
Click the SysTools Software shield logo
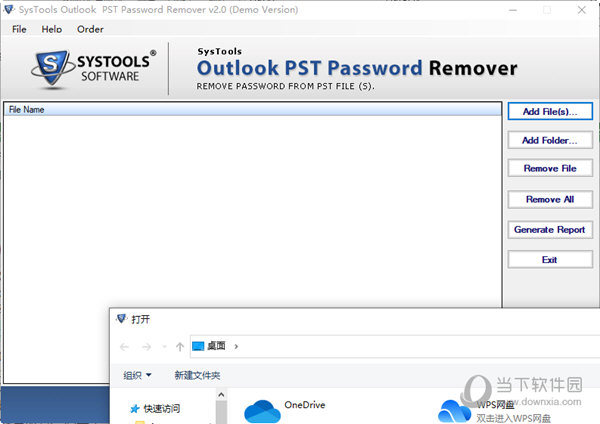click(x=52, y=68)
